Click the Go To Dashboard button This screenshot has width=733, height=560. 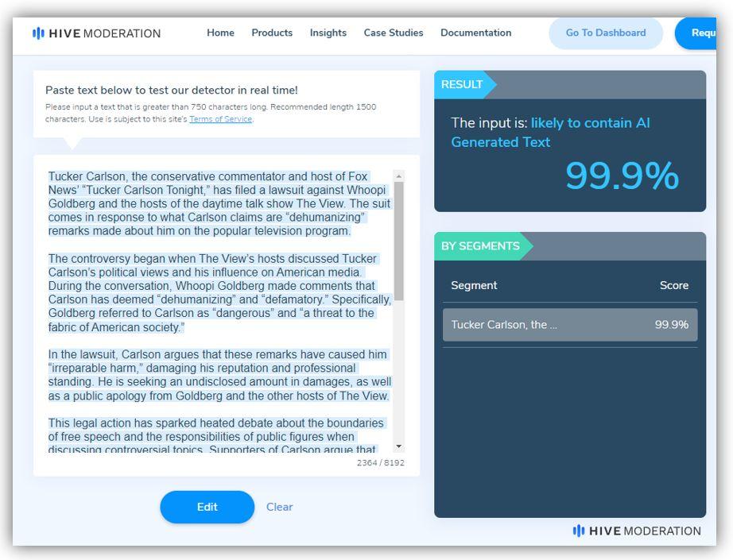tap(606, 33)
